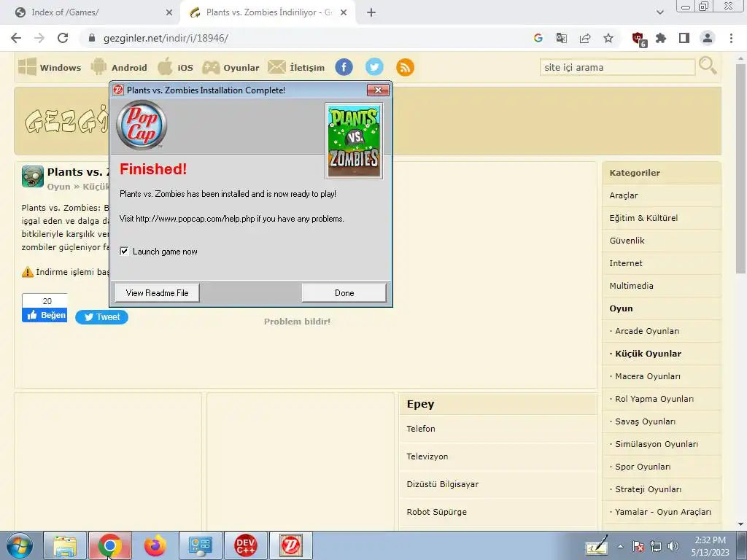The width and height of the screenshot is (747, 560).
Task: Open the site's Twitter icon
Action: pos(374,67)
